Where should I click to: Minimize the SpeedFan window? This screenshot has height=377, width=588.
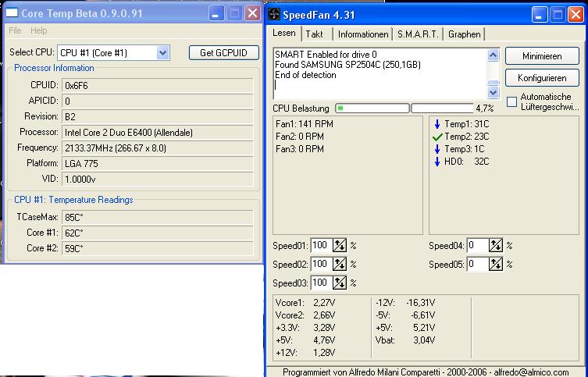click(x=540, y=15)
